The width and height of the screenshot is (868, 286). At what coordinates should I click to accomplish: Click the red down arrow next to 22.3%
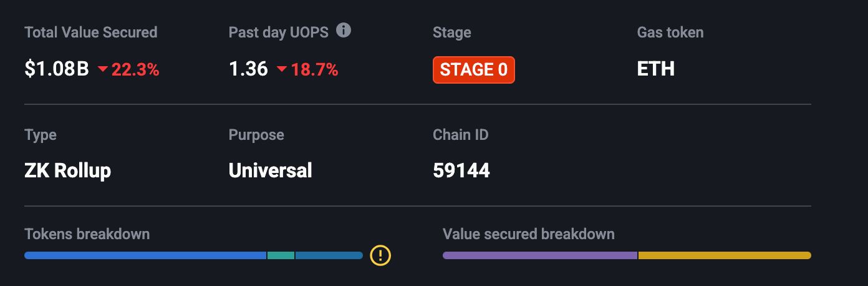tap(103, 70)
